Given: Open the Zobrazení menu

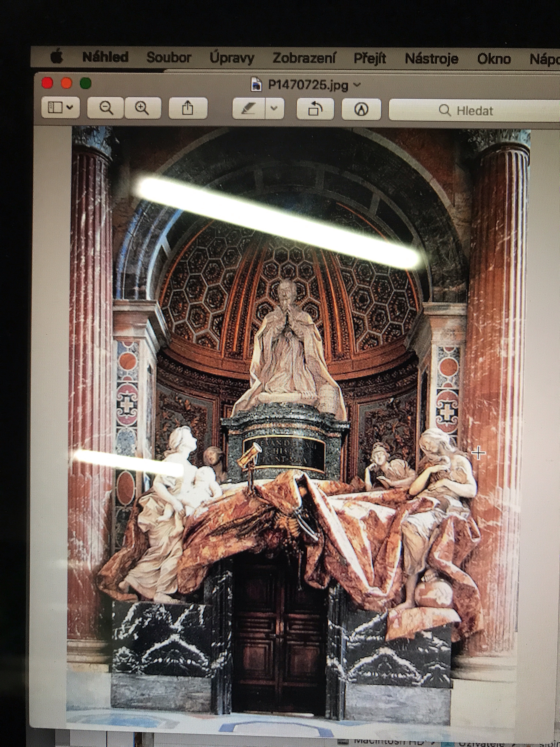Looking at the screenshot, I should tap(304, 58).
